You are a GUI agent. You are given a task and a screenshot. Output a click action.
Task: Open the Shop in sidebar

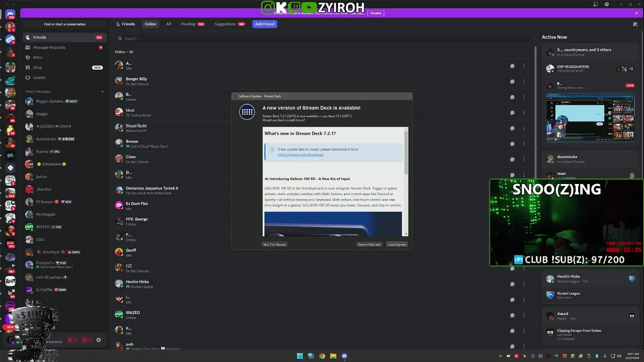pos(64,67)
